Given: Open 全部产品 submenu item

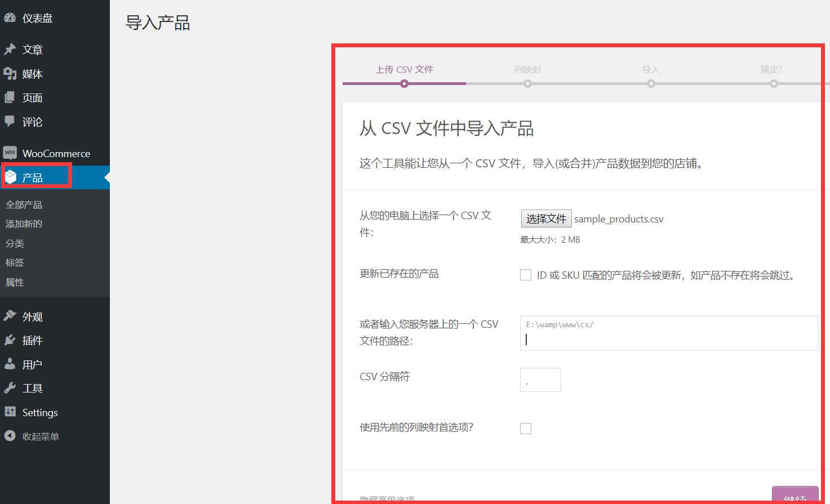Looking at the screenshot, I should point(24,204).
